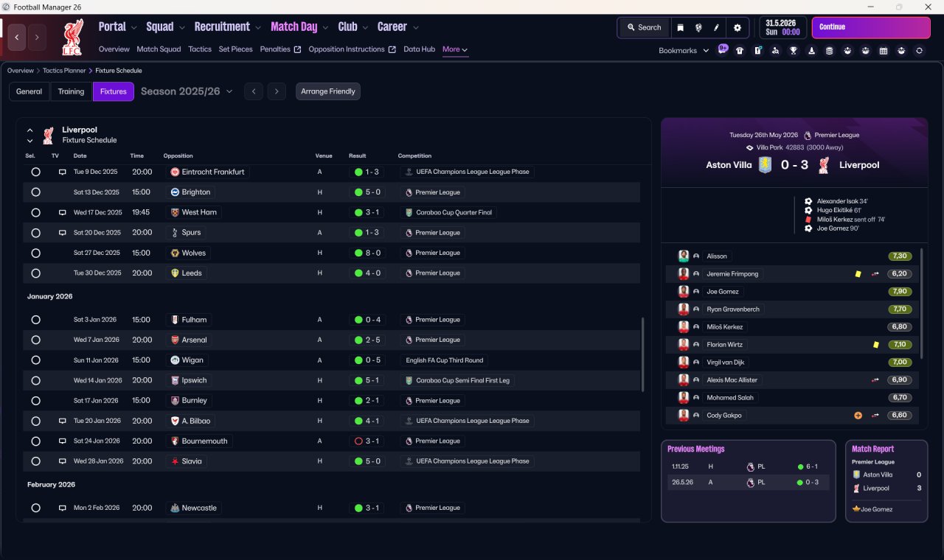Open the 9+ messages inbox icon
This screenshot has height=560, width=944.
point(723,50)
